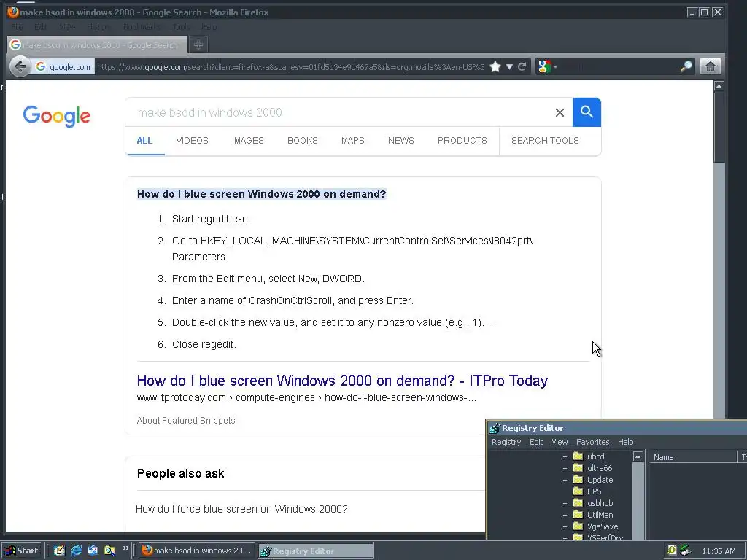Switch to Firefox via taskbar button
Screen dimensions: 747x560
pos(197,551)
